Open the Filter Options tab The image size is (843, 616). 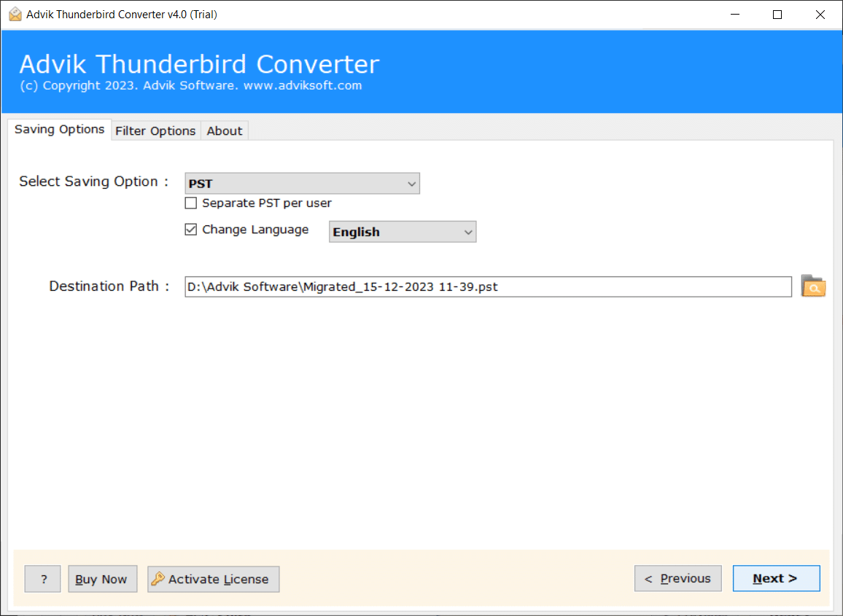click(x=155, y=130)
